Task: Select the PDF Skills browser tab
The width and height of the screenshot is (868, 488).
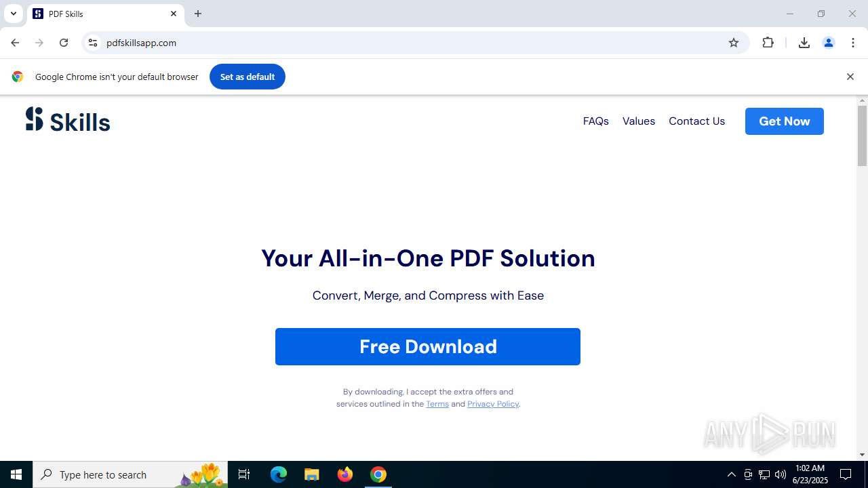Action: (x=105, y=14)
